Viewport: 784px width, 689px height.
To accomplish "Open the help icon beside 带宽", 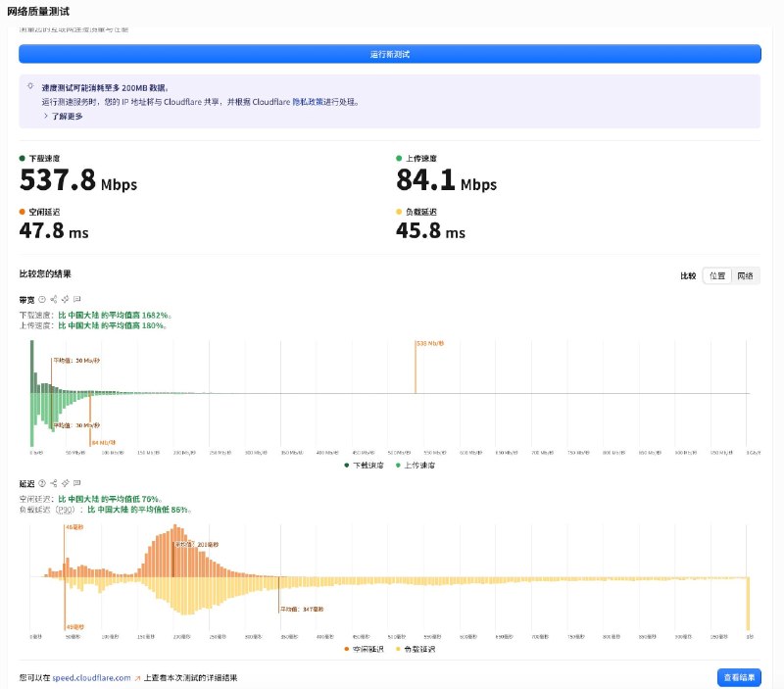I will (42, 300).
